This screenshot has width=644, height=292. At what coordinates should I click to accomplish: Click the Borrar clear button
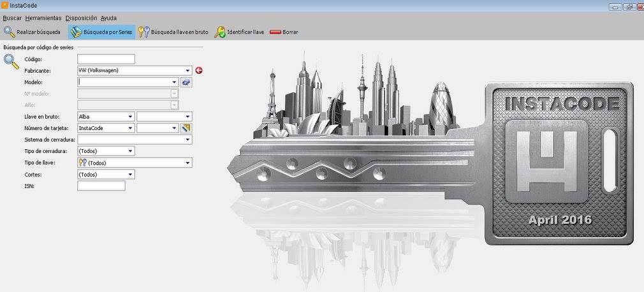(284, 32)
